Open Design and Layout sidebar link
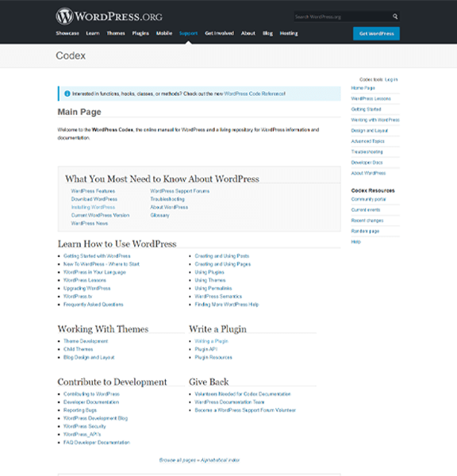 tap(370, 131)
